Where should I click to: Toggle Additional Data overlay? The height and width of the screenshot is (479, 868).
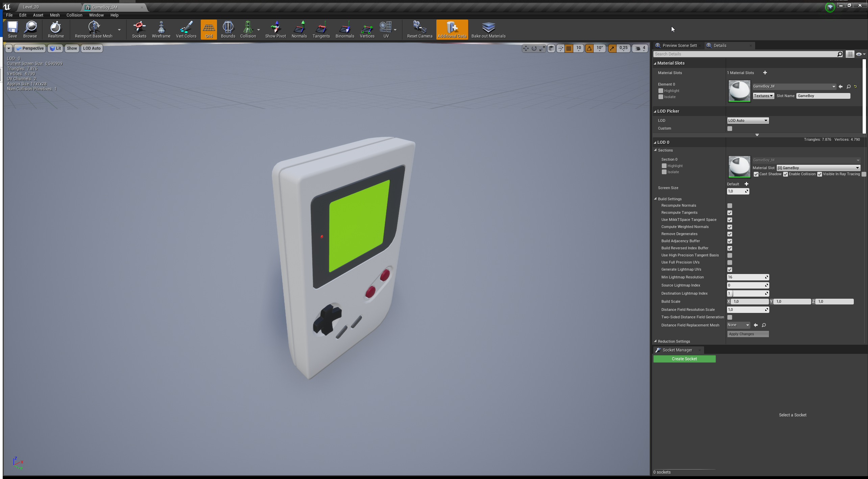[452, 29]
